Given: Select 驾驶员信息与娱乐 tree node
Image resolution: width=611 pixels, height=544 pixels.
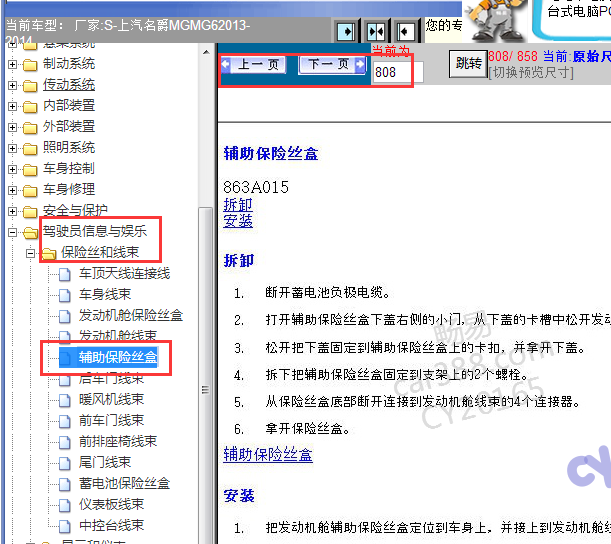Looking at the screenshot, I should 95,231.
